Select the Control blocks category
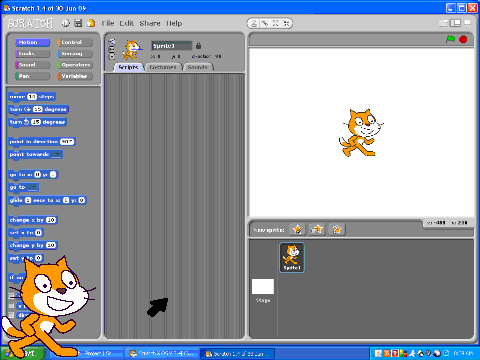The width and height of the screenshot is (480, 360). [x=75, y=42]
